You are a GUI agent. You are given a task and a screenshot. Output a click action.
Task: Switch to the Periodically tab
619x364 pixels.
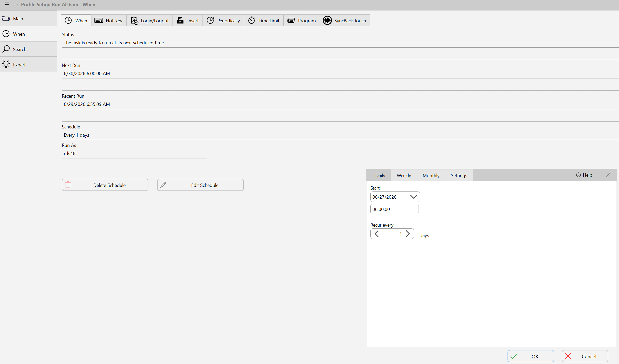point(224,21)
